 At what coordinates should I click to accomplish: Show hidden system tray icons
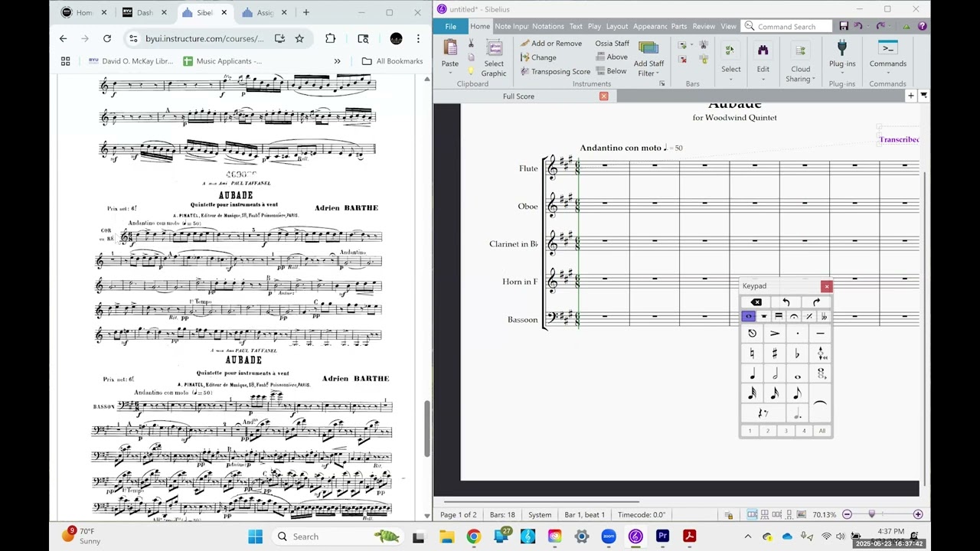click(x=748, y=536)
